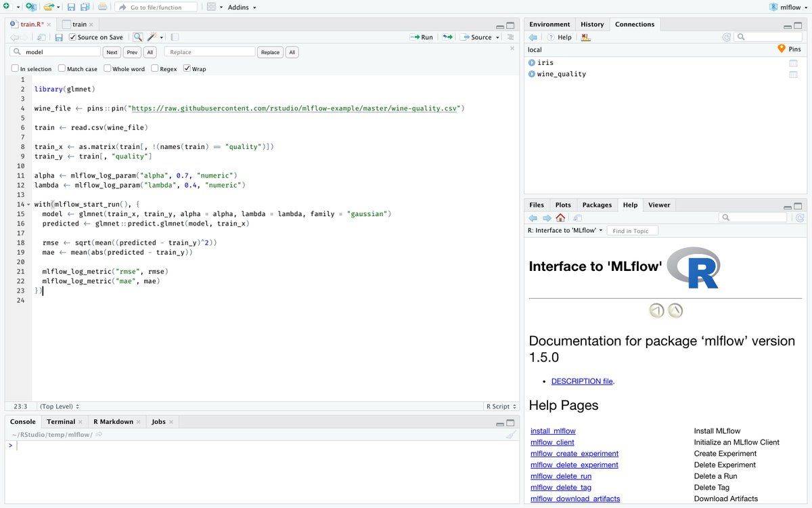This screenshot has width=812, height=508.
Task: Expand the iris connection entry
Action: (x=532, y=63)
